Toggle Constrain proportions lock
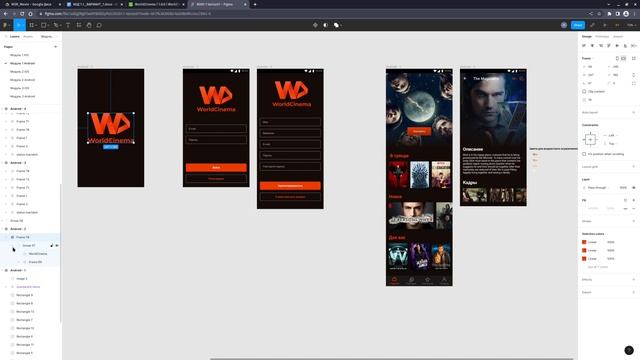 click(633, 75)
